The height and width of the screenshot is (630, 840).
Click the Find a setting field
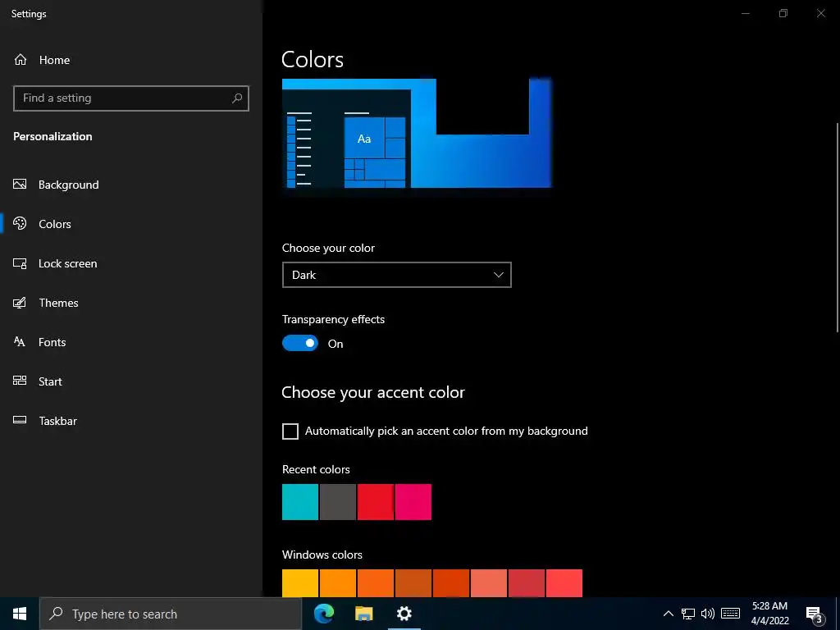tap(130, 98)
